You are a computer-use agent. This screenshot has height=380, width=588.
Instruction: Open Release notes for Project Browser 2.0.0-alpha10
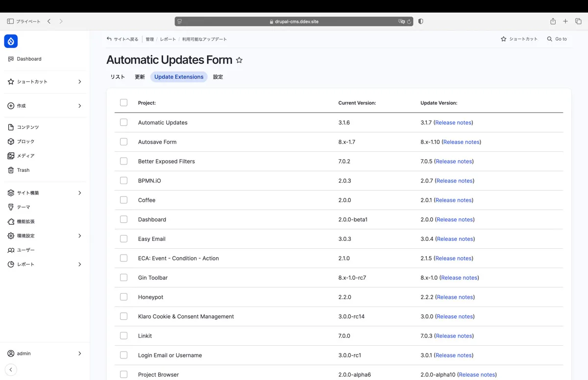(x=477, y=375)
